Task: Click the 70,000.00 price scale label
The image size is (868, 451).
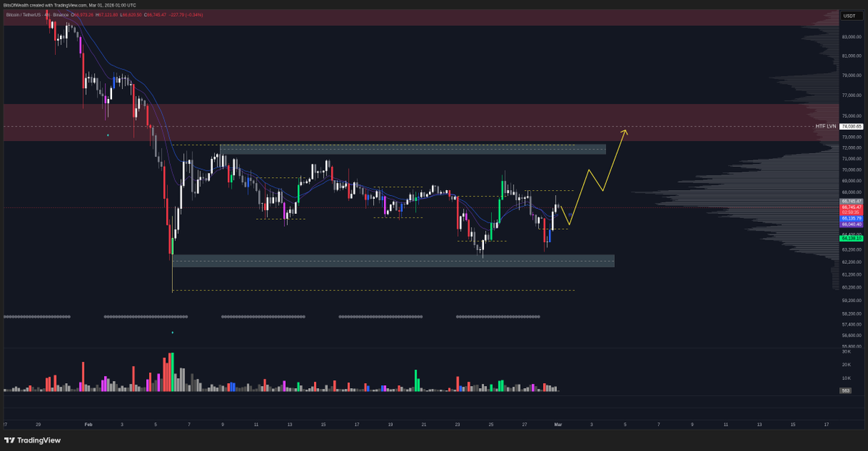Action: 850,170
